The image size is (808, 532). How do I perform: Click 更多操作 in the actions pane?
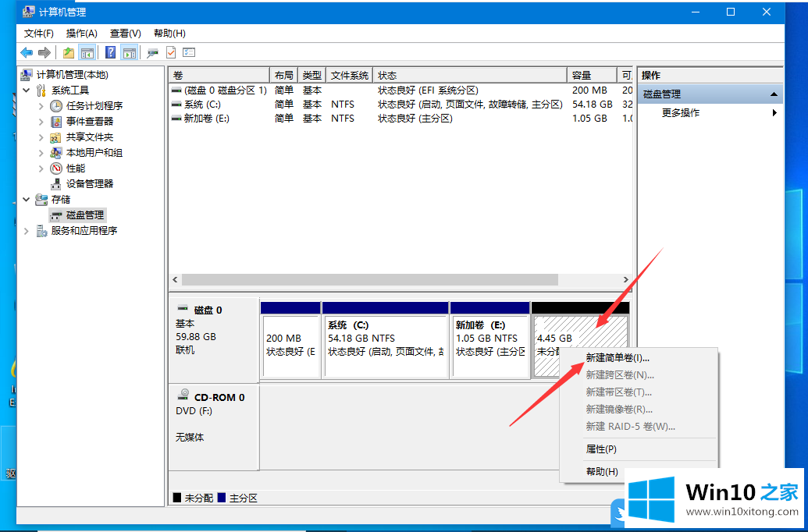[x=680, y=113]
